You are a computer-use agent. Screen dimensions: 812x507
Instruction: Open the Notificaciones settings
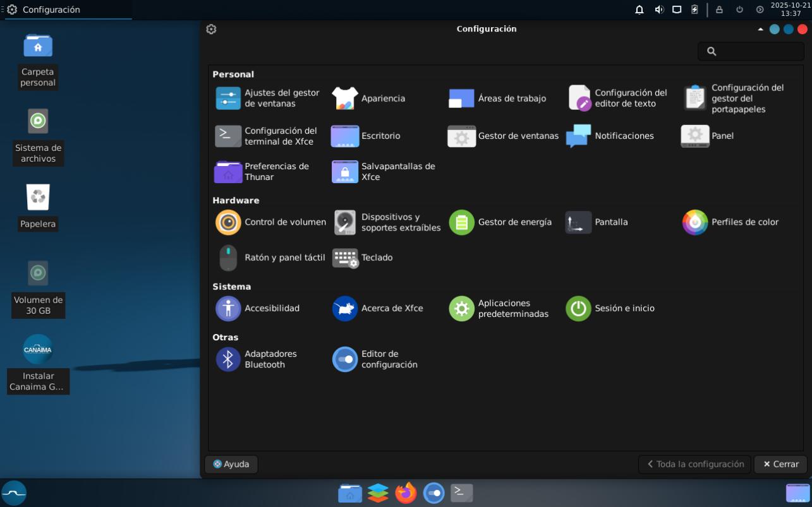pyautogui.click(x=610, y=136)
